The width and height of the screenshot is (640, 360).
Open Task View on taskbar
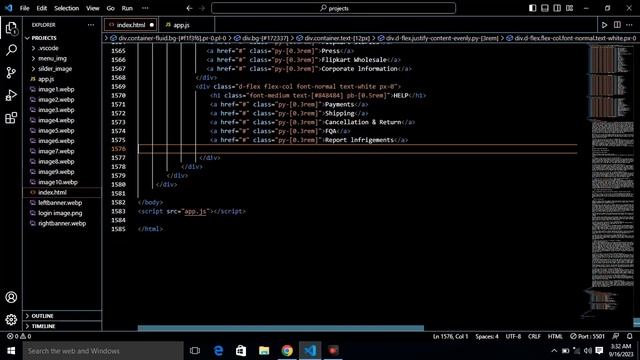[x=195, y=351]
